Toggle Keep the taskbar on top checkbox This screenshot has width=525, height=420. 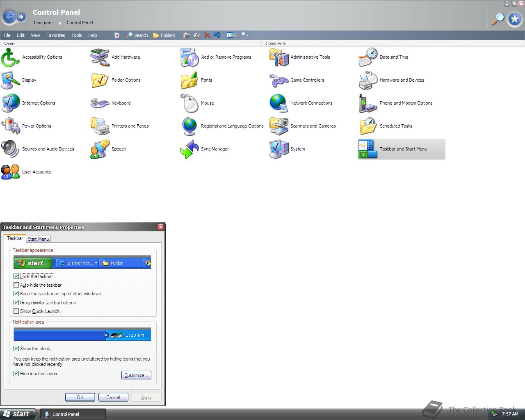(x=16, y=294)
